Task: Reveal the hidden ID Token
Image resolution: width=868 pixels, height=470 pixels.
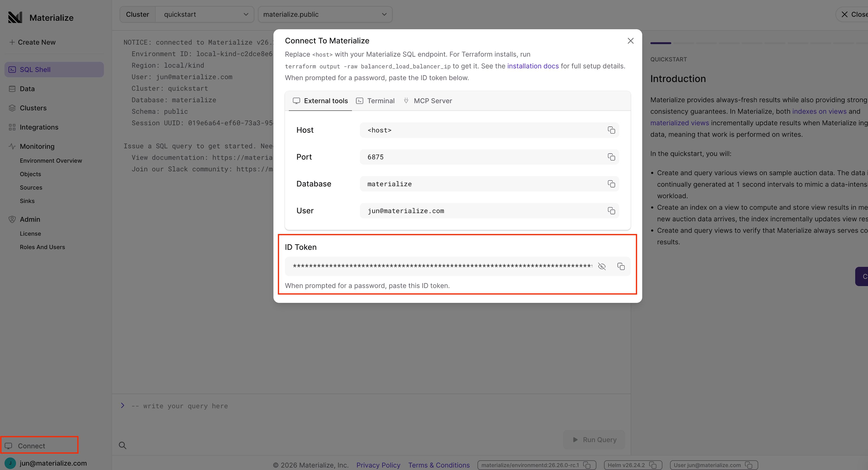Action: (x=602, y=266)
